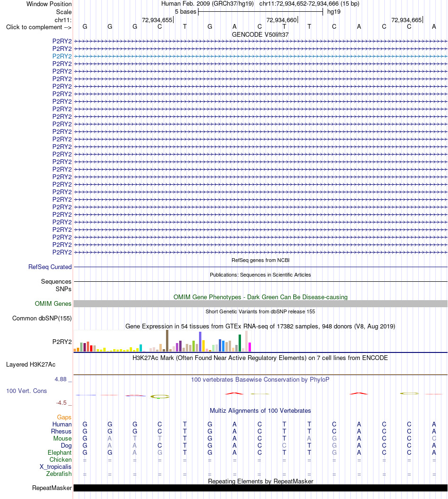Open '100 vertebrates Basewise Conservation by PhyloP' title
This screenshot has height=499, width=448.
(x=260, y=380)
